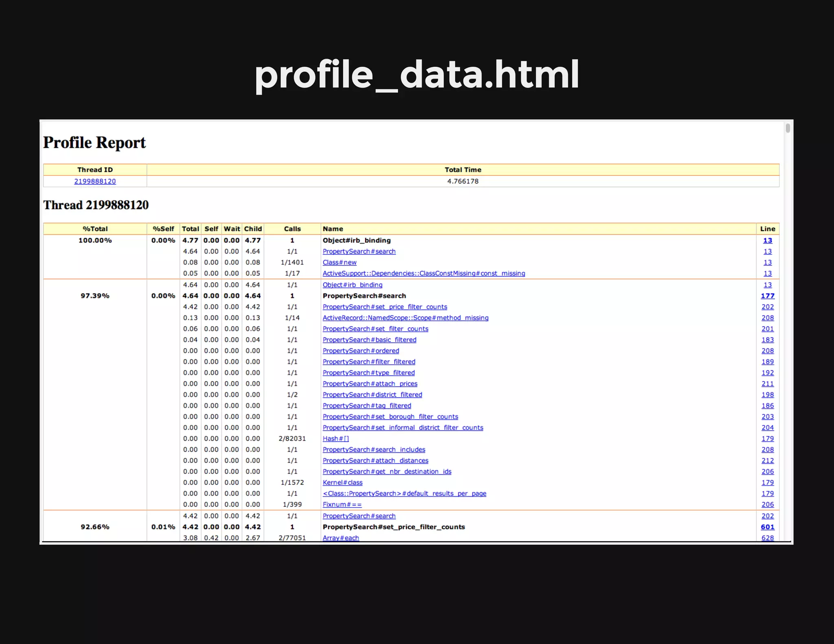
Task: Click line 204 link for informal_district_filter_counts
Action: pyautogui.click(x=768, y=428)
